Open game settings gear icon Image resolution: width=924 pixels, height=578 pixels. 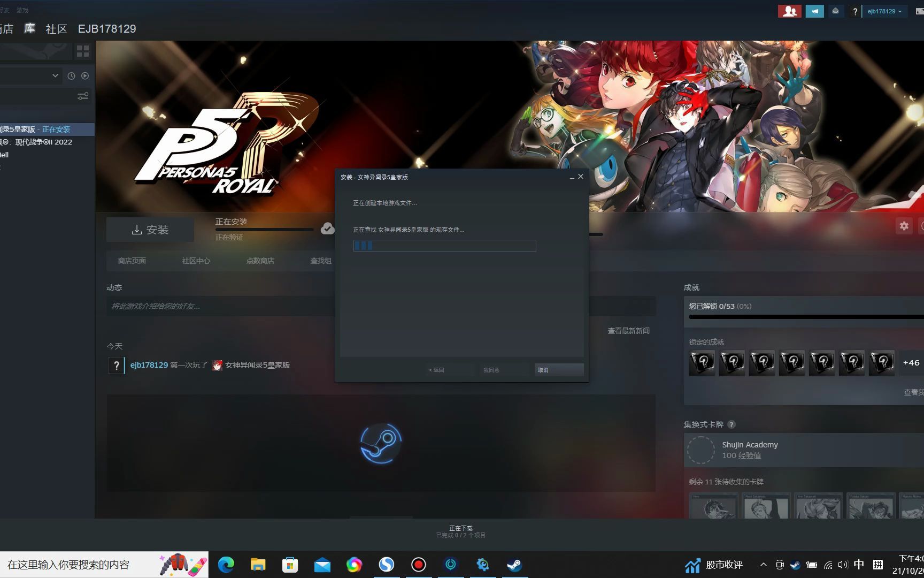904,226
